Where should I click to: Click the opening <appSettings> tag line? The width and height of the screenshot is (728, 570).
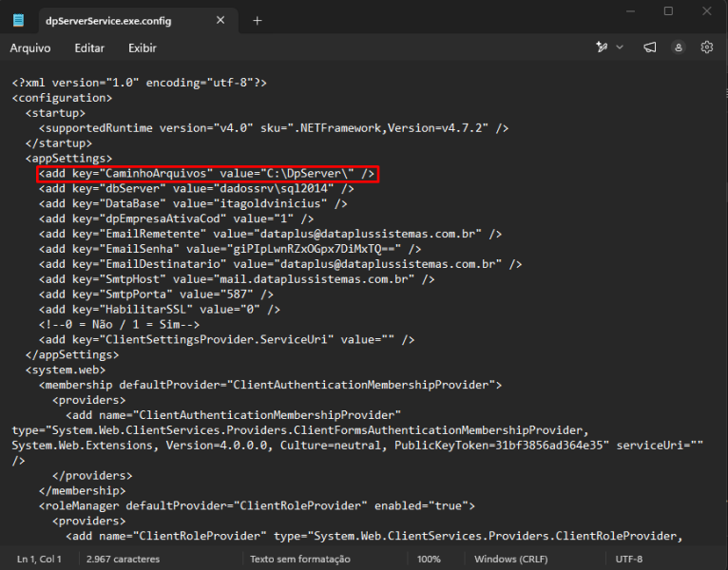(69, 159)
